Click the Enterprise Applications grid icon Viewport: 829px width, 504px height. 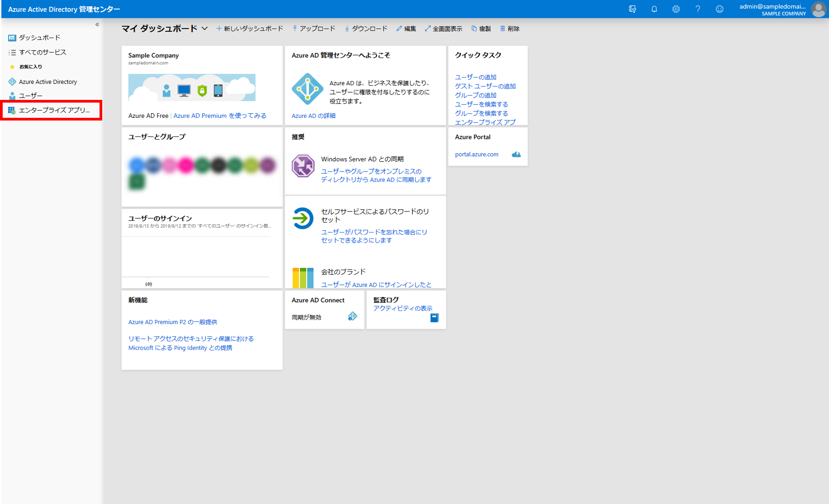(x=12, y=110)
